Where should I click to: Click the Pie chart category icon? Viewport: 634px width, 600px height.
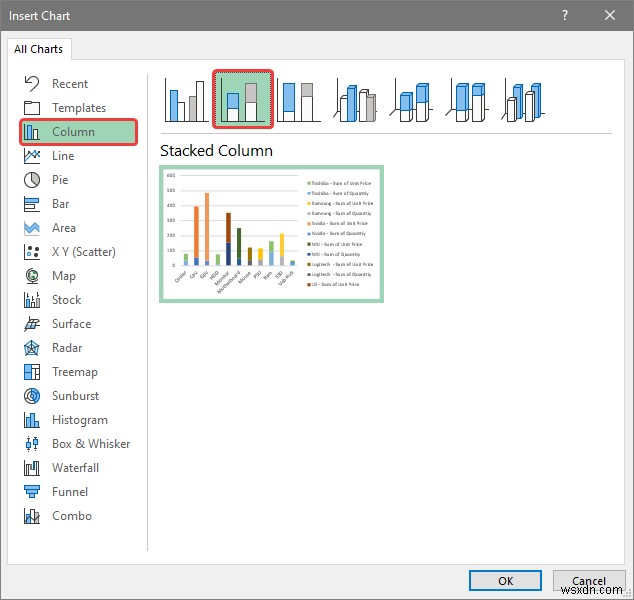[32, 180]
